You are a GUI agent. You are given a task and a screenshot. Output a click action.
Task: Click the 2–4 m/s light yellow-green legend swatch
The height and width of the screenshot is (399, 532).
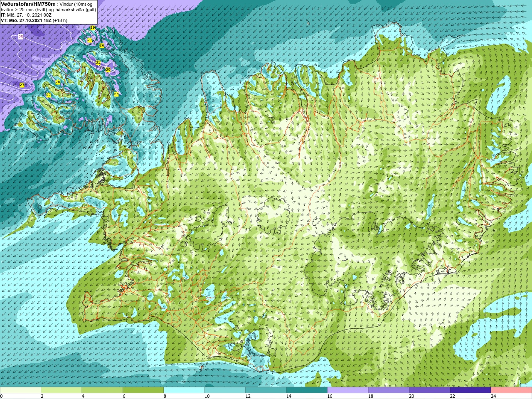click(61, 390)
